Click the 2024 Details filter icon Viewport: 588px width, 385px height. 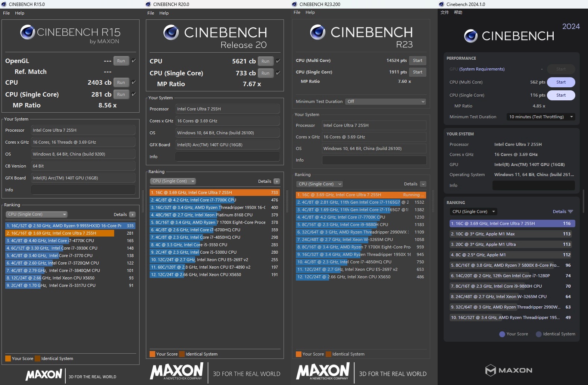tap(570, 212)
